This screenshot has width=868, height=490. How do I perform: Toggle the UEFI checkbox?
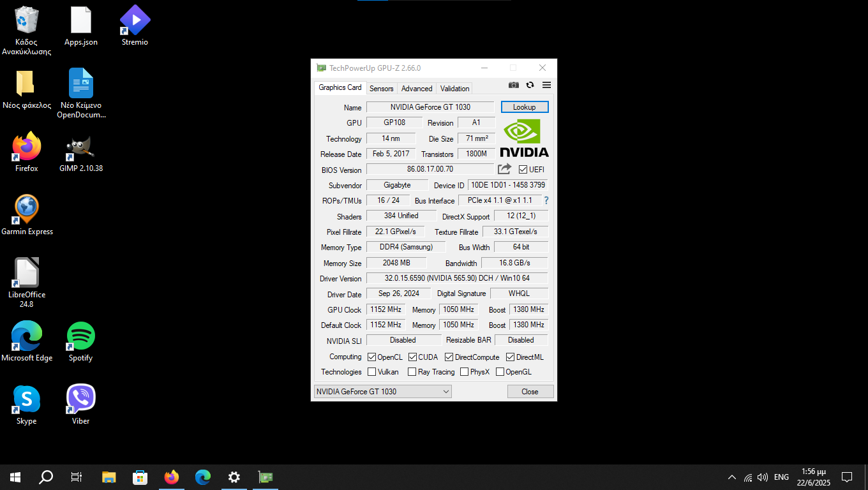click(523, 170)
